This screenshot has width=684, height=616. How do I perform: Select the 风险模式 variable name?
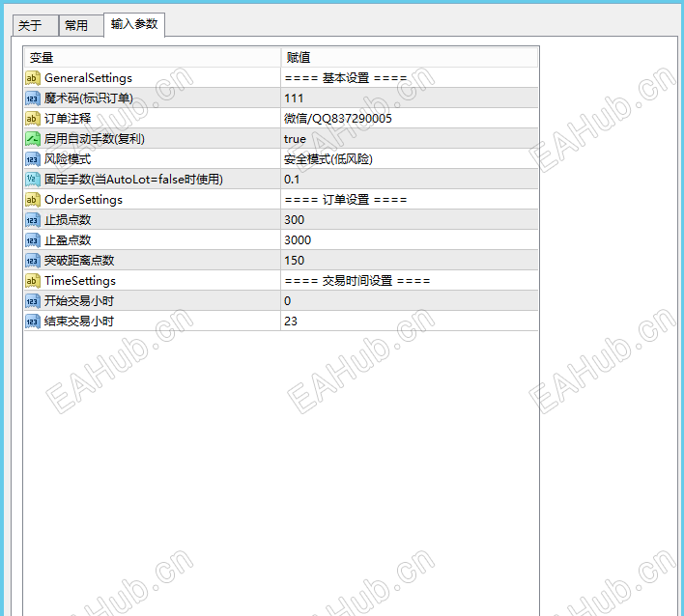68,159
